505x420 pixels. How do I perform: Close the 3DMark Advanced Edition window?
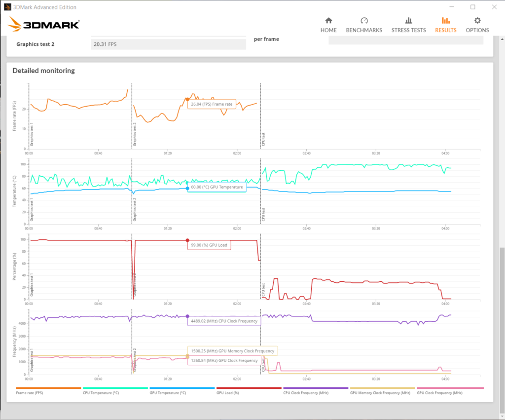[494, 7]
